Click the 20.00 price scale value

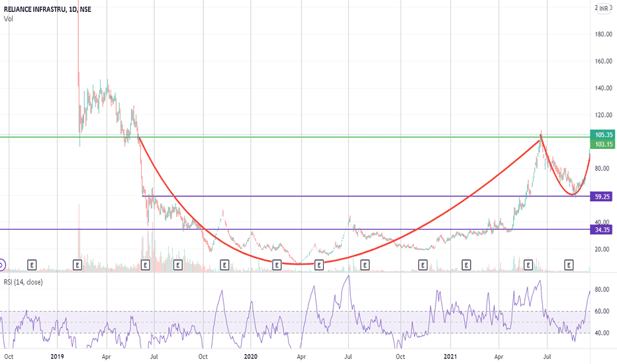tap(605, 249)
